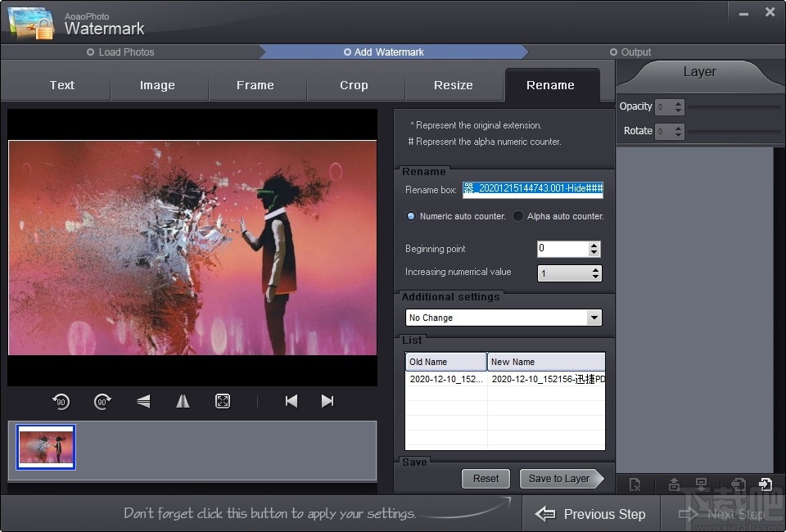This screenshot has height=532, width=786.
Task: Go to the previous photo
Action: pos(291,401)
